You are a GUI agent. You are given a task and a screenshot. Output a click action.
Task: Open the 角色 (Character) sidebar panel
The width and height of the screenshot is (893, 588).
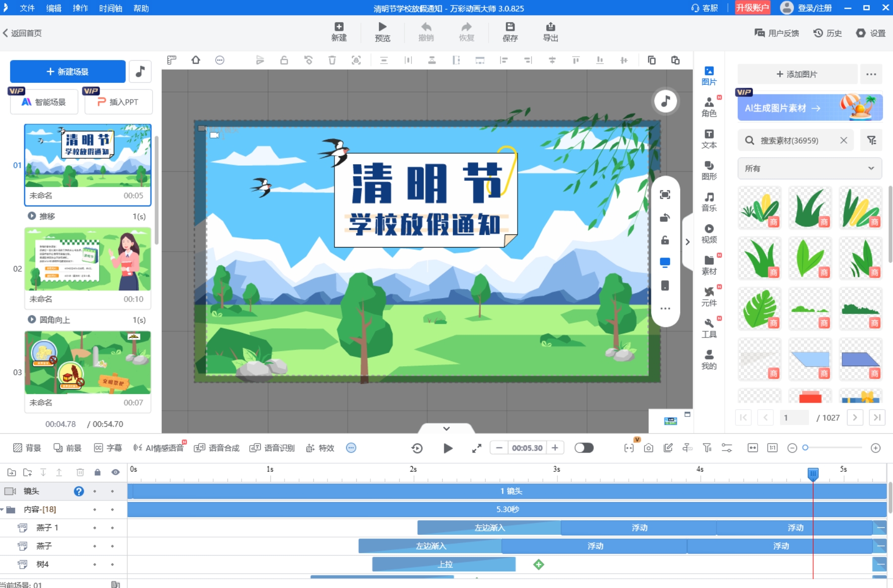pyautogui.click(x=709, y=107)
